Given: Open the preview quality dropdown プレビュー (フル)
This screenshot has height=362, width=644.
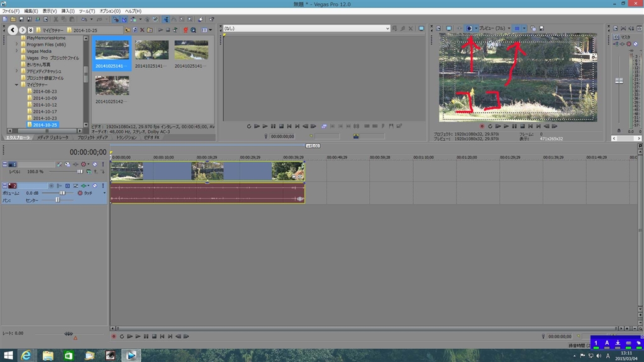Looking at the screenshot, I should point(494,28).
